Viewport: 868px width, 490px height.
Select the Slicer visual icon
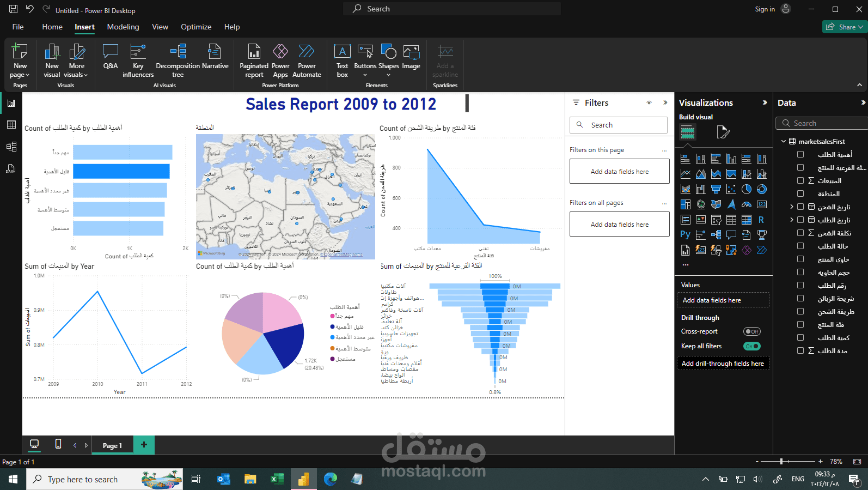tap(716, 220)
